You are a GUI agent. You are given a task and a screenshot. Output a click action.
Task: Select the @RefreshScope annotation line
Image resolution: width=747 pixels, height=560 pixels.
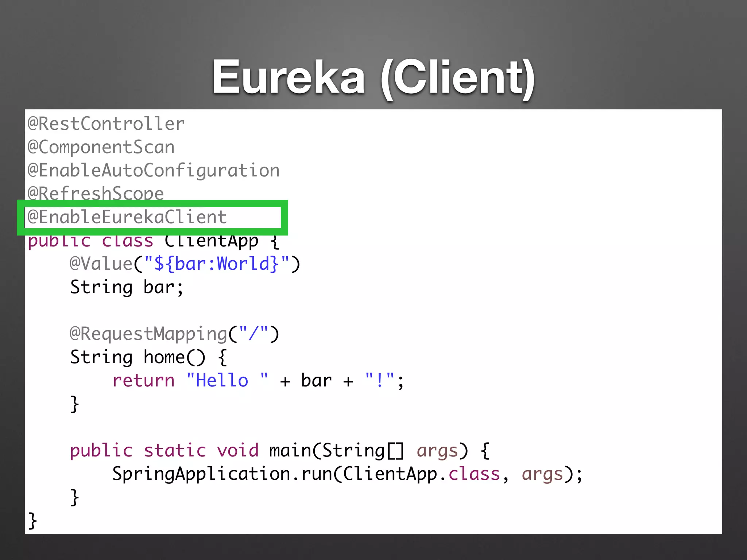click(96, 193)
